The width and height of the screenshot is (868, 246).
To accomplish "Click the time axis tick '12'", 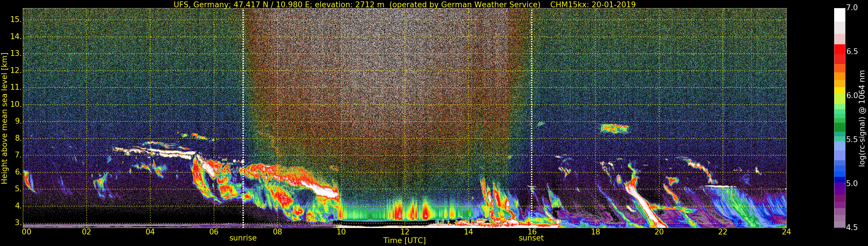I will pos(405,232).
